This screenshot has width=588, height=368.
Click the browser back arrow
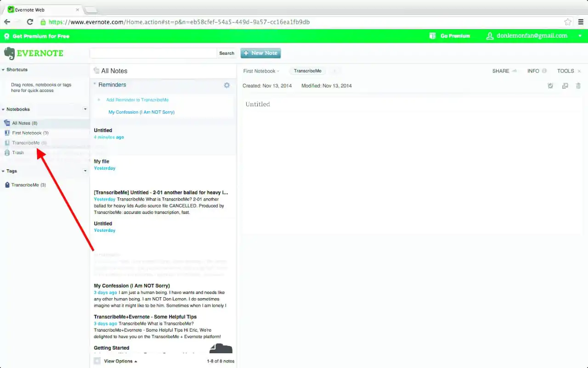(x=7, y=22)
